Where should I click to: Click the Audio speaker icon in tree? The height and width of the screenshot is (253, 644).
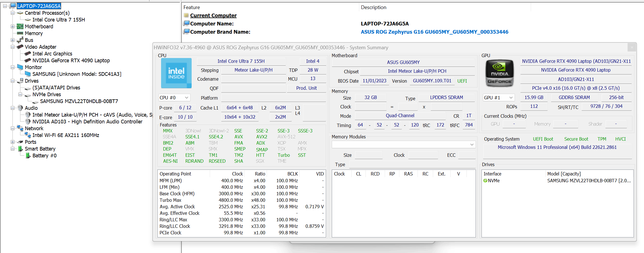pyautogui.click(x=20, y=108)
